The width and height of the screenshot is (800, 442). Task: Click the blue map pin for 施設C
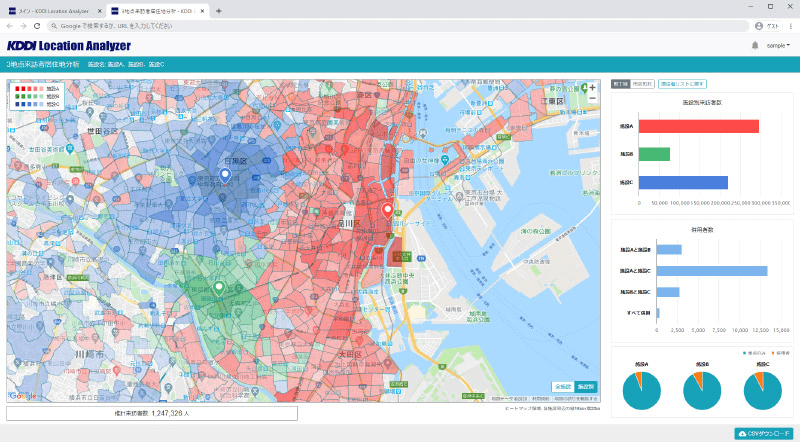(225, 176)
